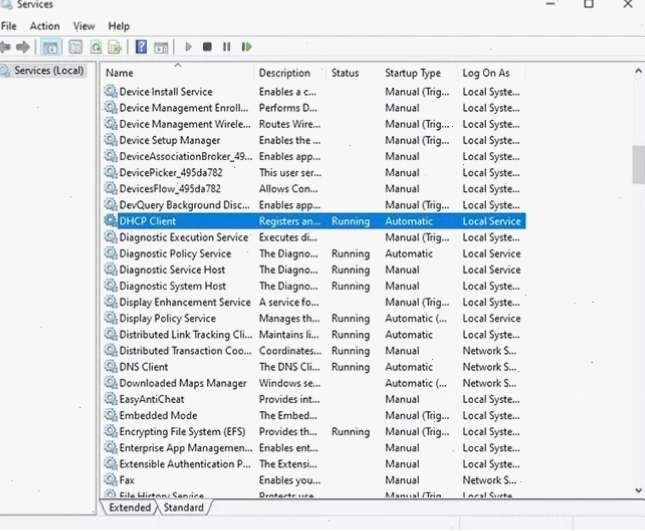This screenshot has width=645, height=531.
Task: Select Distributed Transaction Coordinator row
Action: (315, 350)
